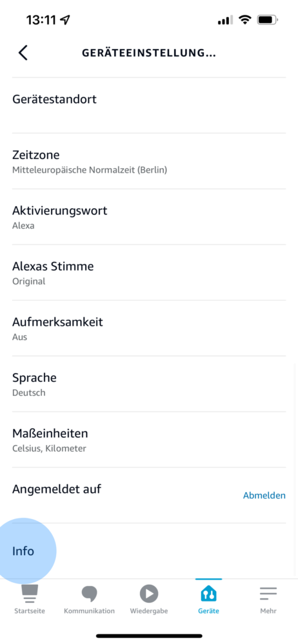This screenshot has height=644, width=298.
Task: Tap the back arrow icon
Action: [x=23, y=53]
